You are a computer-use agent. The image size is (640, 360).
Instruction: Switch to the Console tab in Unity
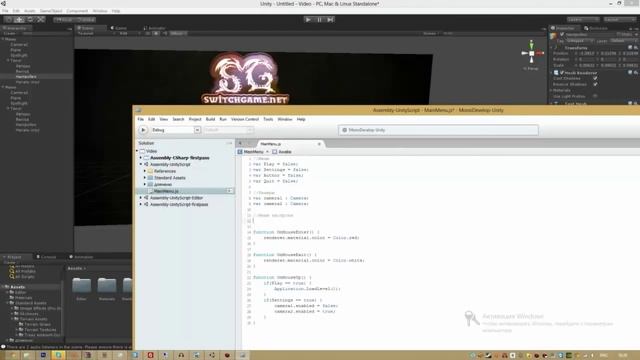pos(47,257)
